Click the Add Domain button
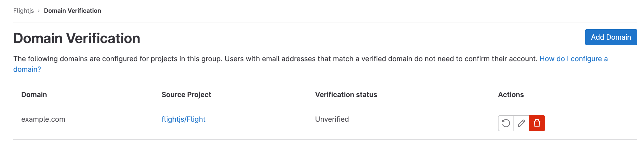 [611, 37]
